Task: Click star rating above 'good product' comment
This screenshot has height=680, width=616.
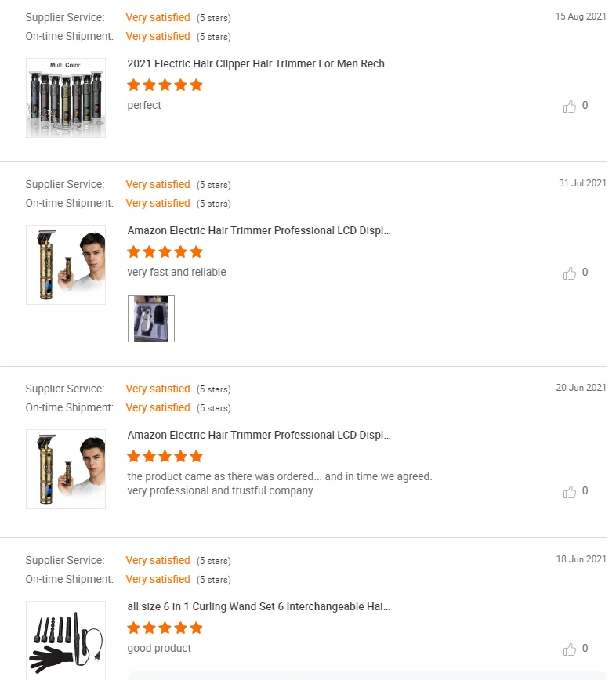Action: [x=165, y=628]
